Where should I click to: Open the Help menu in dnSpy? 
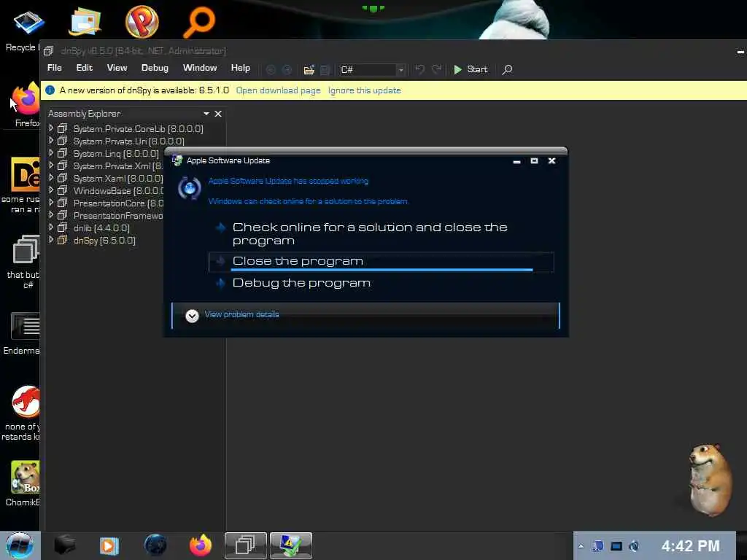tap(240, 68)
